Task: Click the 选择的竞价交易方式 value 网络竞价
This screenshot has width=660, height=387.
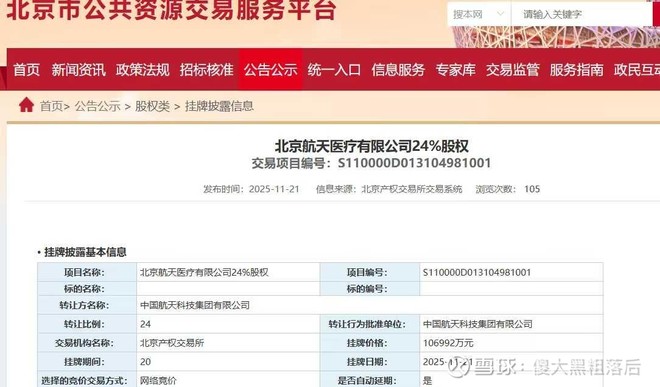Action: [158, 380]
